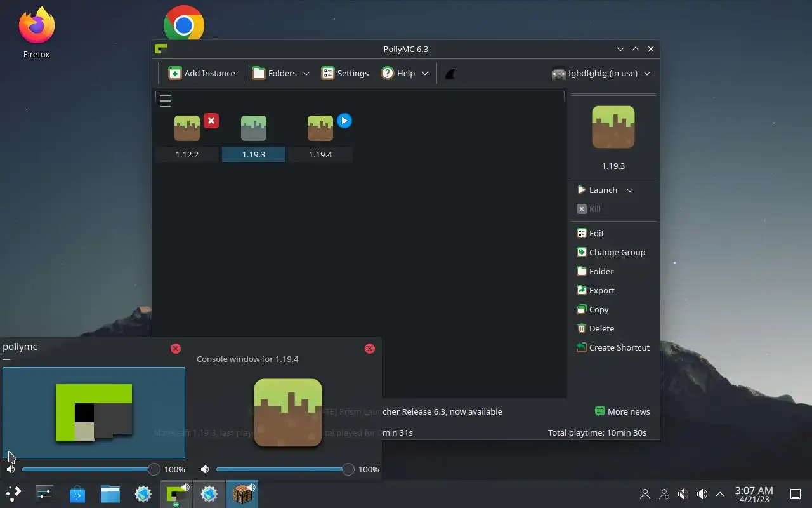
Task: Click the show desktop button
Action: point(795,494)
